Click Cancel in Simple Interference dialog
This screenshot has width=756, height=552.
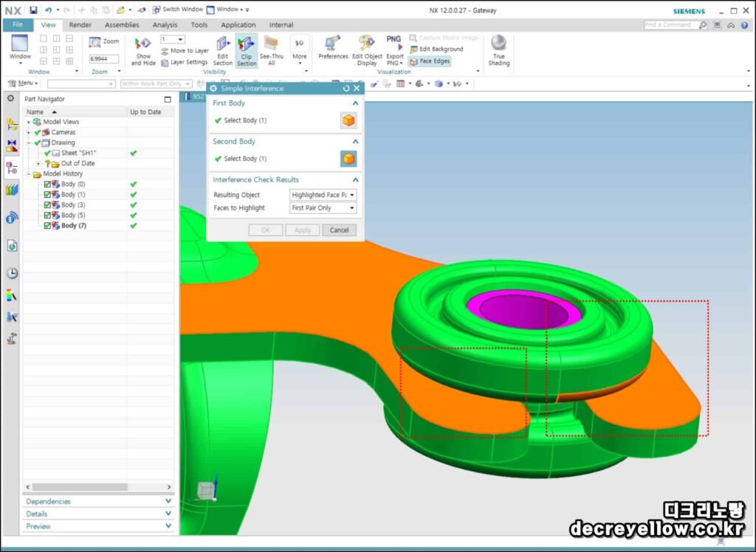339,230
